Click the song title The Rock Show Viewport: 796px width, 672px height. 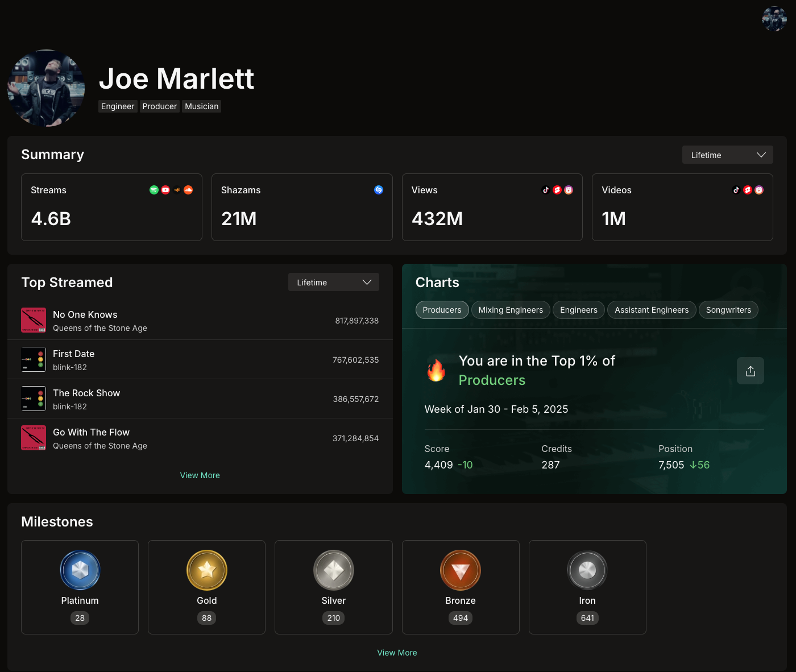click(x=86, y=393)
